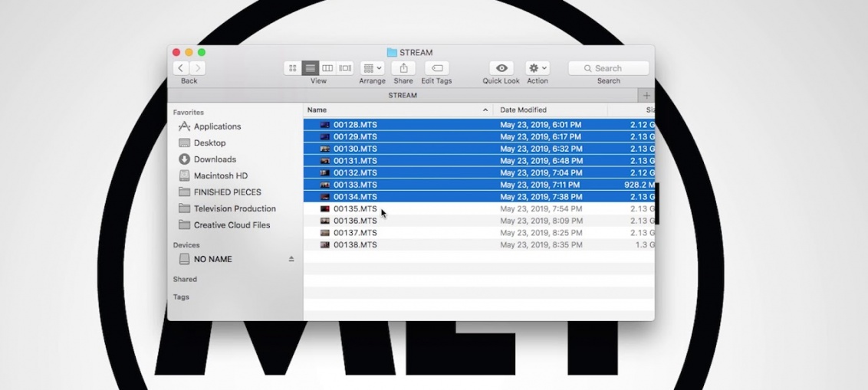The width and height of the screenshot is (868, 390).
Task: Click the Applications sidebar icon
Action: pyautogui.click(x=184, y=126)
